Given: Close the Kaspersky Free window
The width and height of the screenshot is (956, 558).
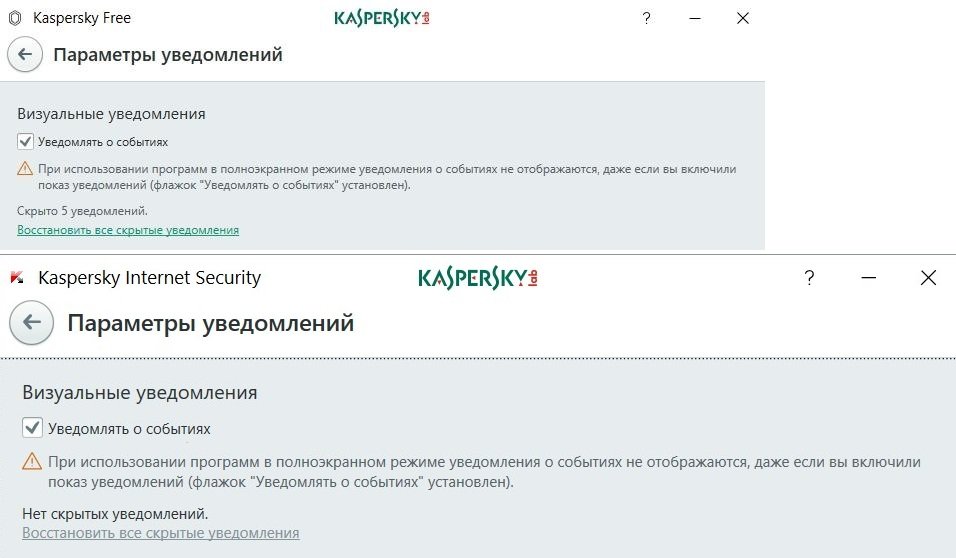Looking at the screenshot, I should pyautogui.click(x=742, y=18).
